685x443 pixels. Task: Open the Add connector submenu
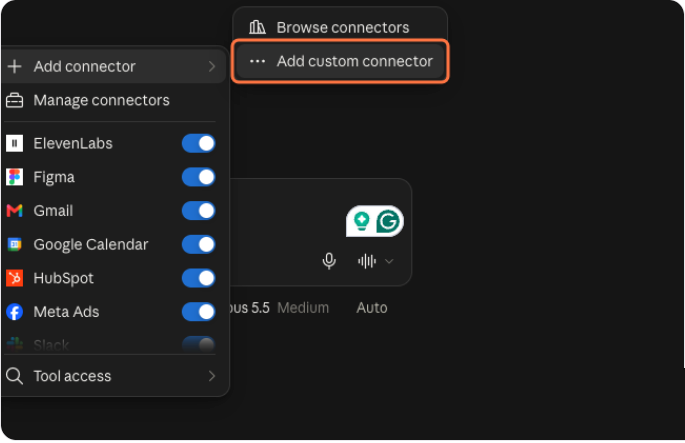(x=113, y=66)
